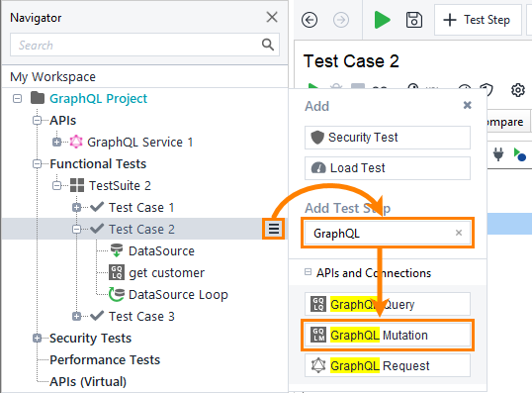Add a Security Test
Viewport: 532px width, 393px height.
(x=388, y=138)
